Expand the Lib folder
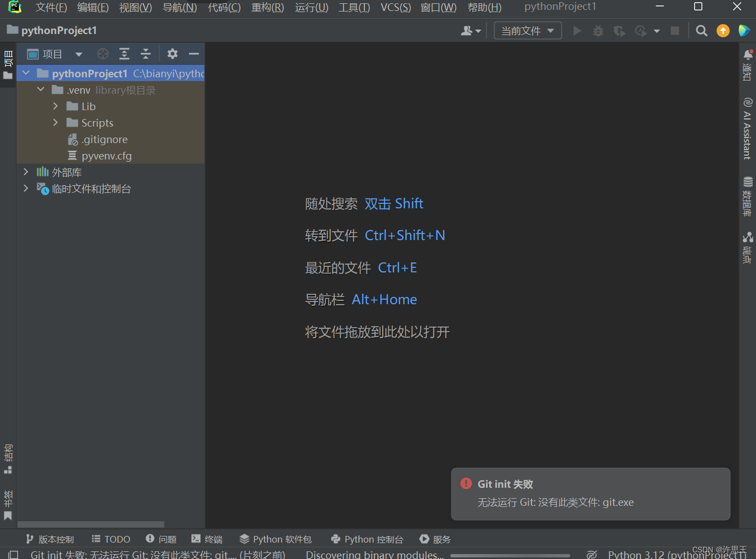The height and width of the screenshot is (559, 756). (x=55, y=106)
